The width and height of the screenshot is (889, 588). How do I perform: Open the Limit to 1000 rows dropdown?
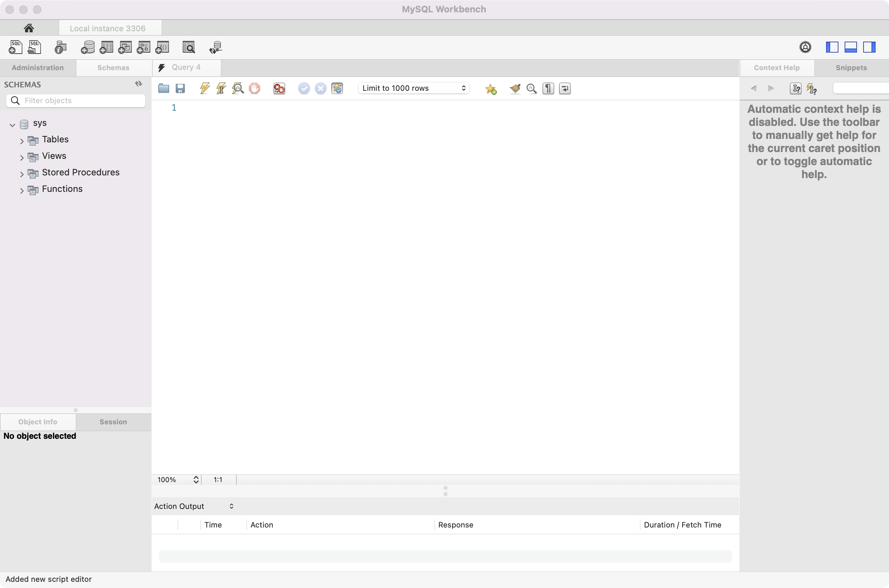point(414,88)
